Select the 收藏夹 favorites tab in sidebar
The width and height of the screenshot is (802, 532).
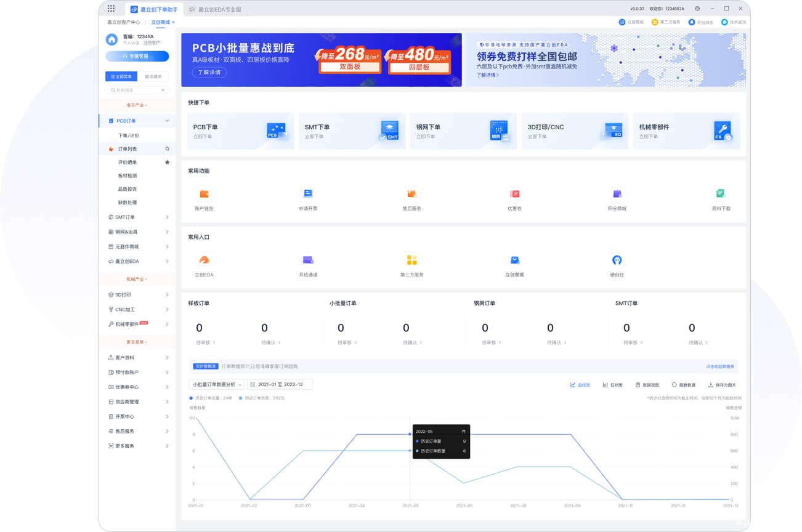point(153,77)
